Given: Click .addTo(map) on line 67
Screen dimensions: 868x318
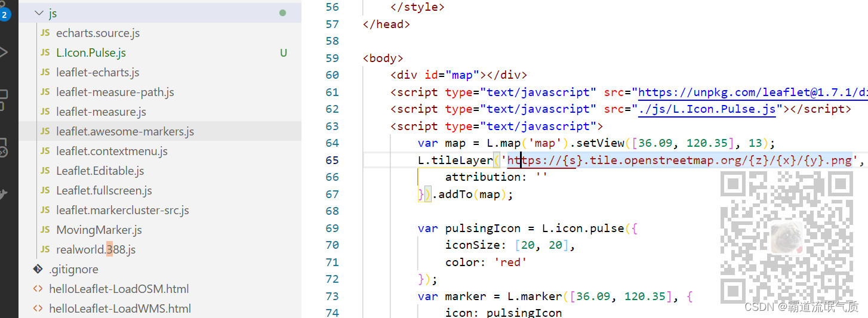Looking at the screenshot, I should pyautogui.click(x=472, y=194).
